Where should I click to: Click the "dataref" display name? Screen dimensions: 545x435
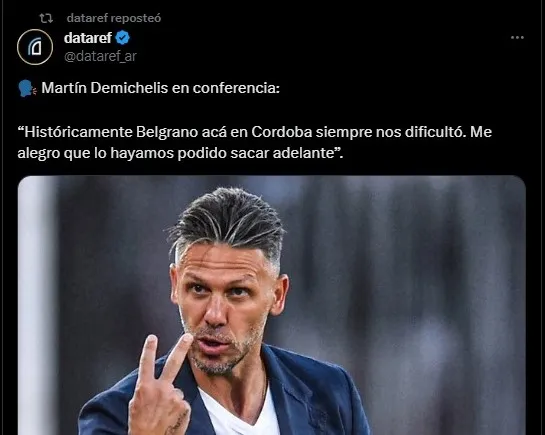[88, 38]
